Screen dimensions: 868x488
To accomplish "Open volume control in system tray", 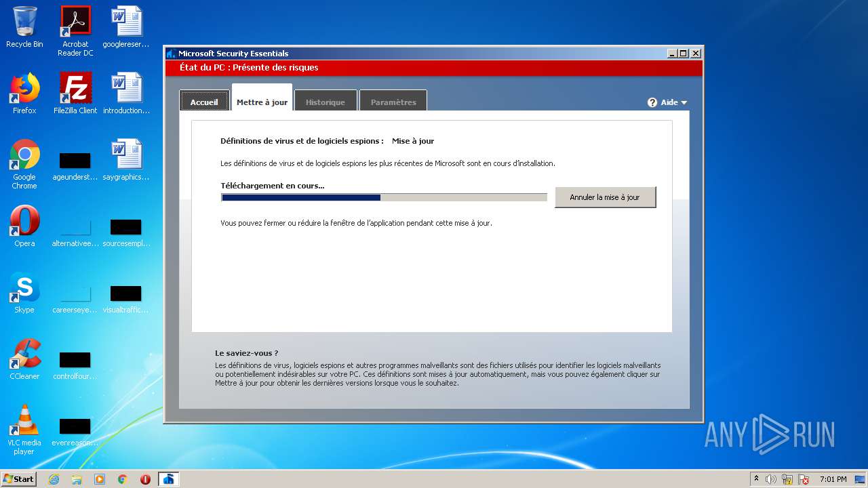I will (771, 479).
